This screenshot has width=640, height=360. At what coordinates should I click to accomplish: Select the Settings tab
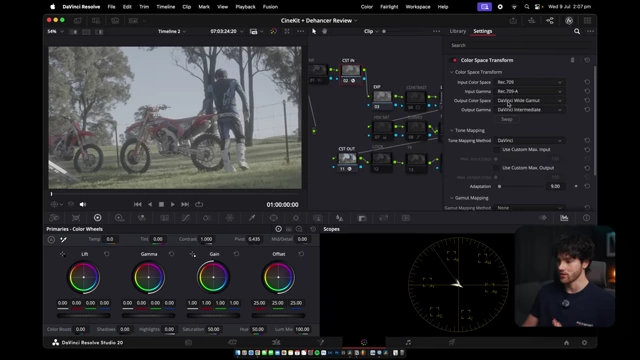pyautogui.click(x=482, y=31)
